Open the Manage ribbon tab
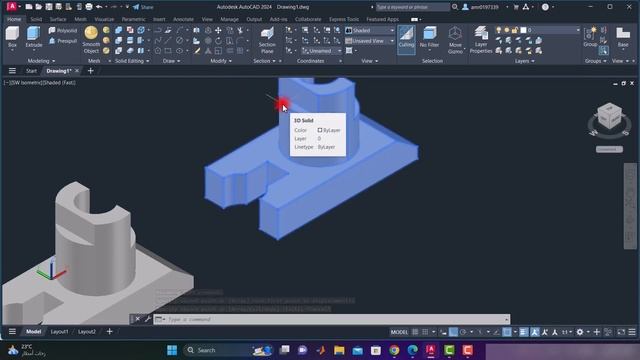The height and width of the screenshot is (360, 640). pos(229,19)
